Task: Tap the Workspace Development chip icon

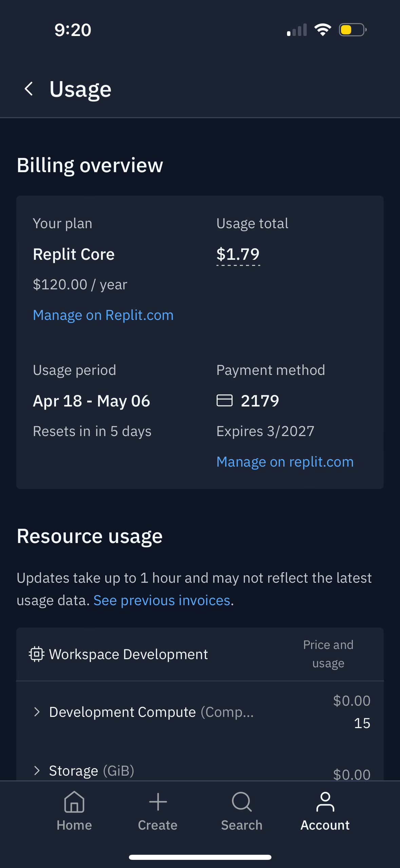Action: pos(36,654)
